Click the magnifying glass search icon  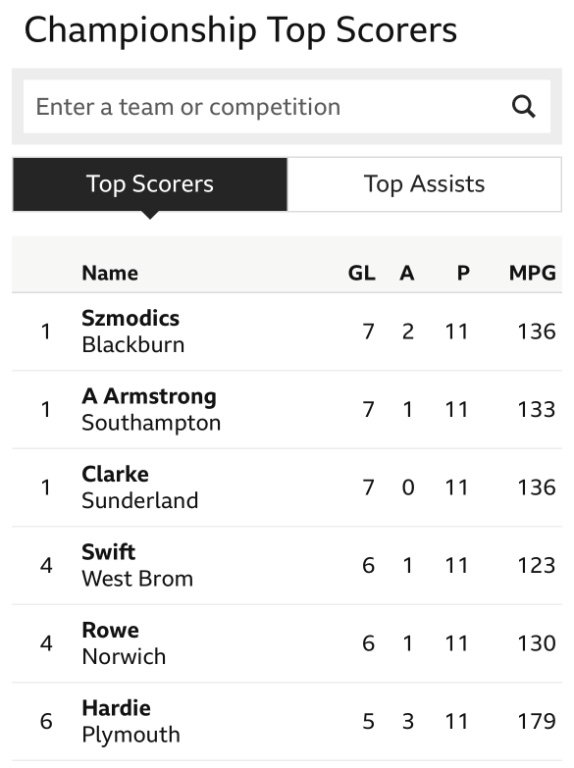pos(523,106)
